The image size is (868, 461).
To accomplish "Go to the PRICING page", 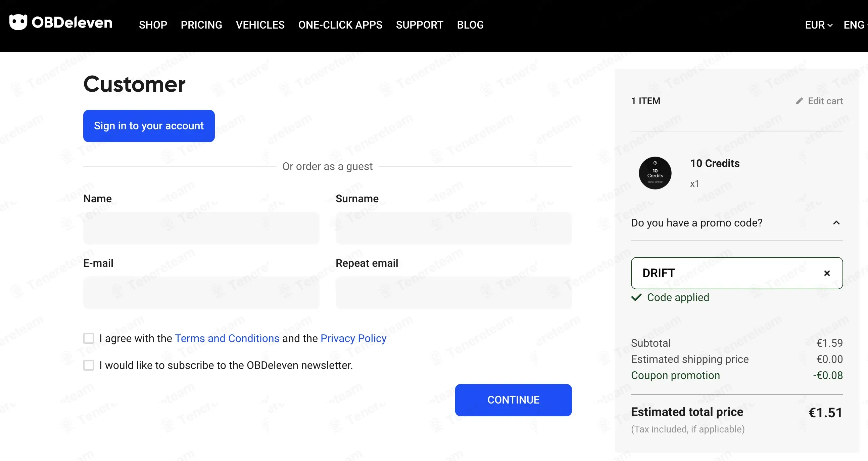I will pos(201,25).
